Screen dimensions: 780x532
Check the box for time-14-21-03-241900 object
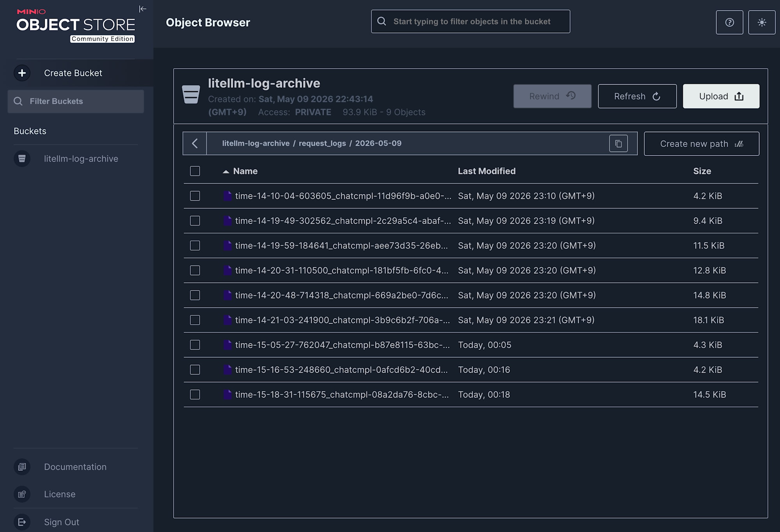(x=195, y=320)
